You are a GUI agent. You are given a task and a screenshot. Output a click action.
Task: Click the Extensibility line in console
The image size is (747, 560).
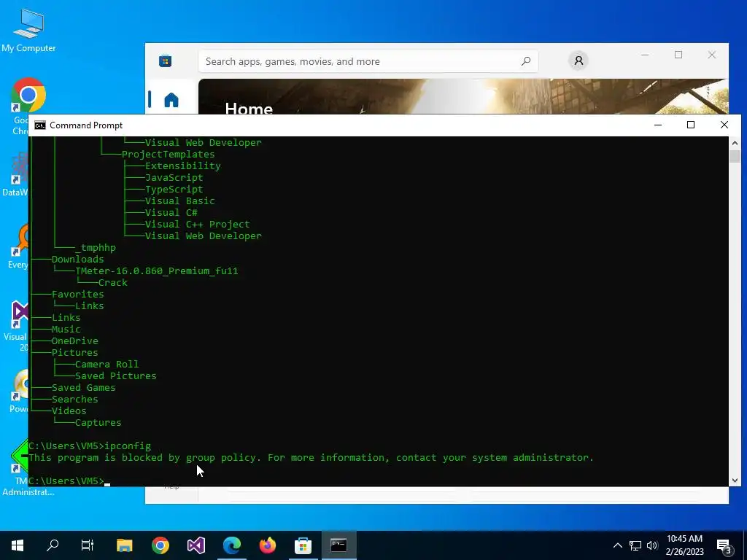pyautogui.click(x=183, y=166)
